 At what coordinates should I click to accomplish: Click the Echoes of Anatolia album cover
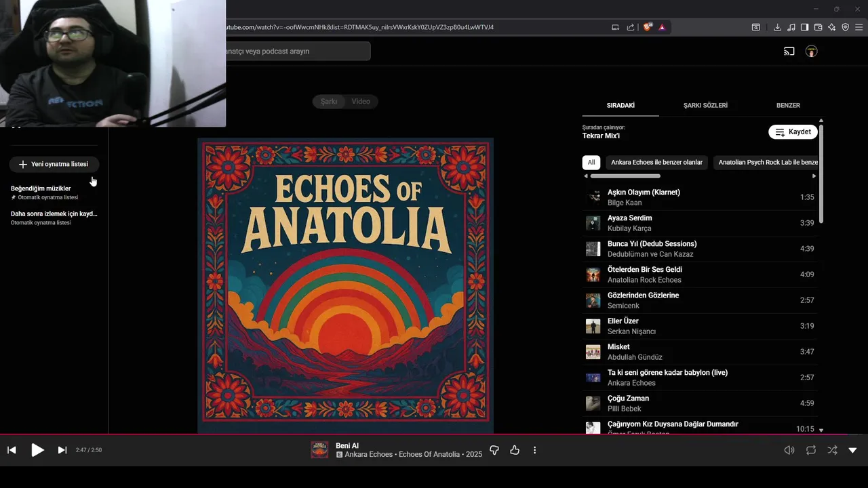coord(345,285)
